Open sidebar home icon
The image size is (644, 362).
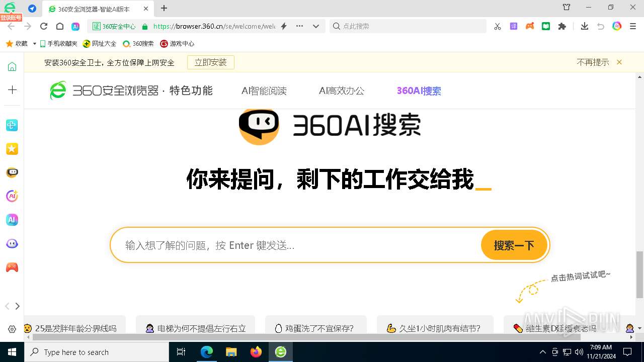click(12, 67)
